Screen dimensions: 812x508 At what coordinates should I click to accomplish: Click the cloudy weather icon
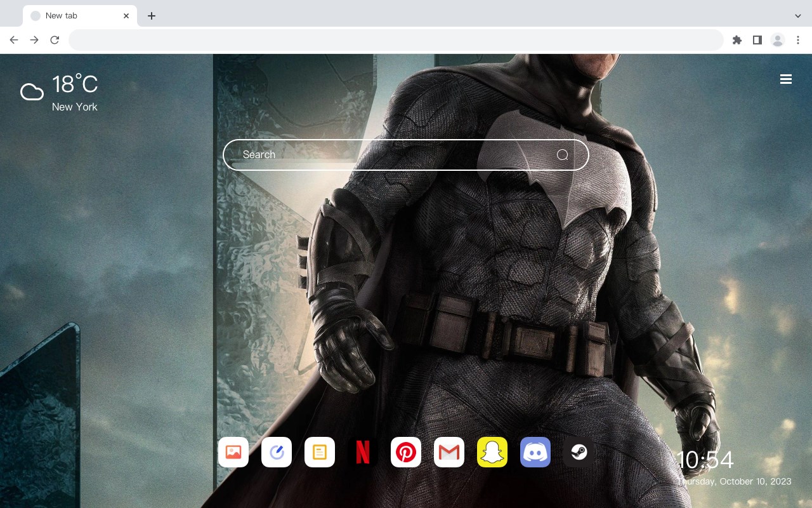pyautogui.click(x=32, y=92)
